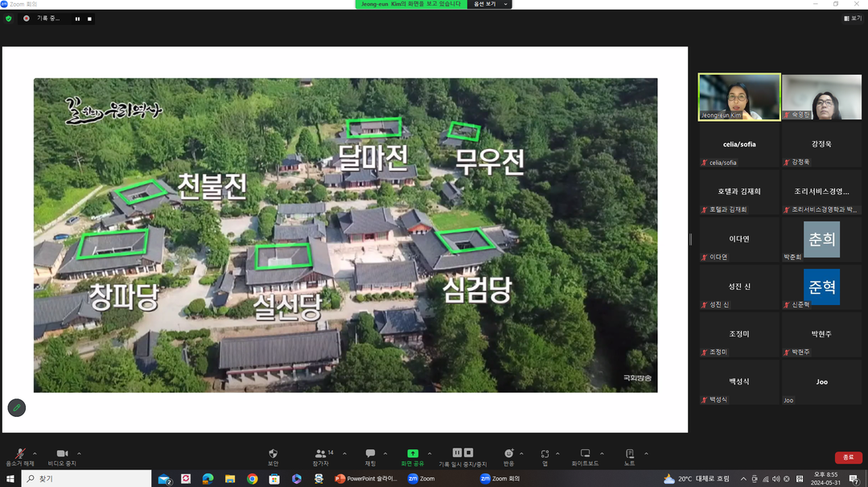
Task: Expand the video options arrow
Action: coord(79,454)
